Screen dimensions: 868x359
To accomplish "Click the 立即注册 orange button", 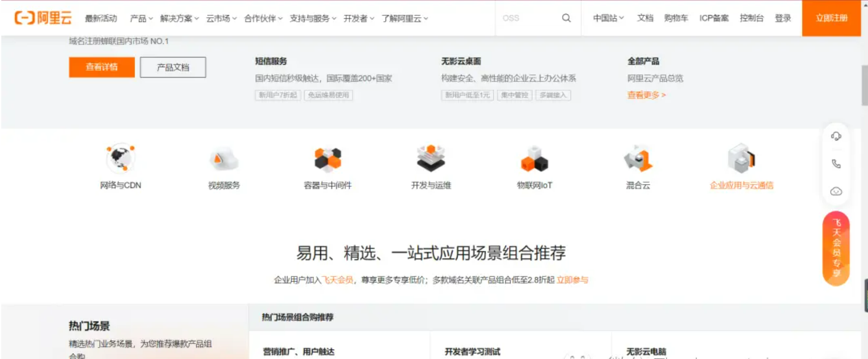I will (831, 18).
